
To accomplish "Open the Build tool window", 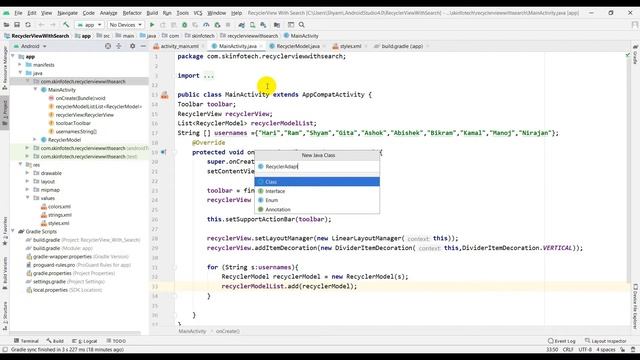I will click(55, 341).
